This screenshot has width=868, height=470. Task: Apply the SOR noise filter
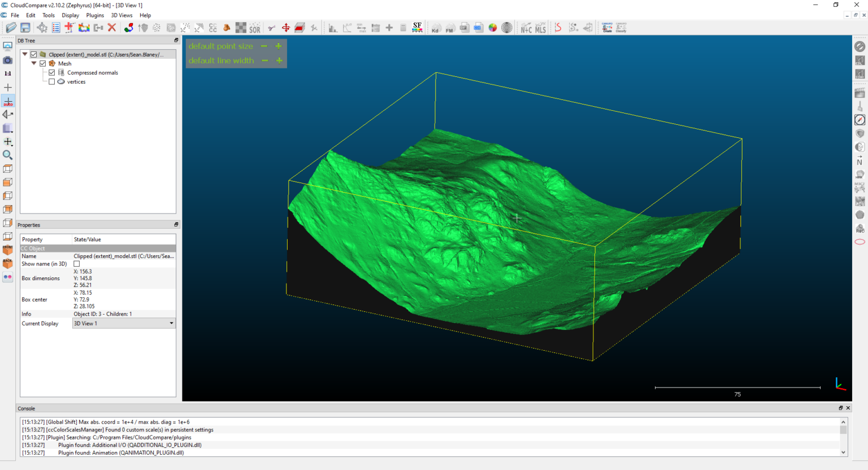255,27
